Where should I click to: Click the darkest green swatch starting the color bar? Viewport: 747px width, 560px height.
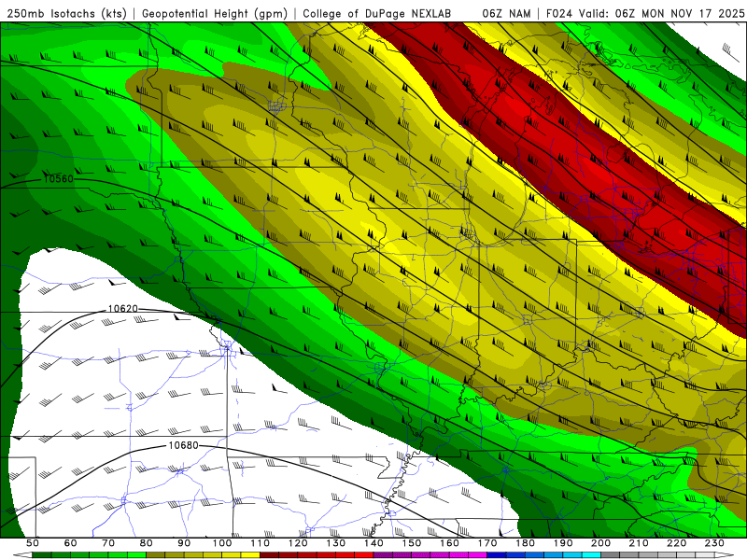click(41, 555)
